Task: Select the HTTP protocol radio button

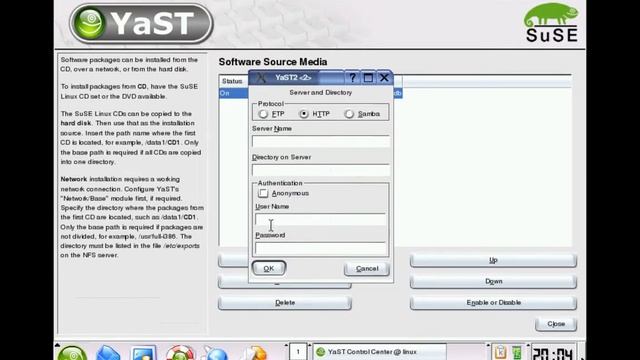Action: (x=304, y=114)
